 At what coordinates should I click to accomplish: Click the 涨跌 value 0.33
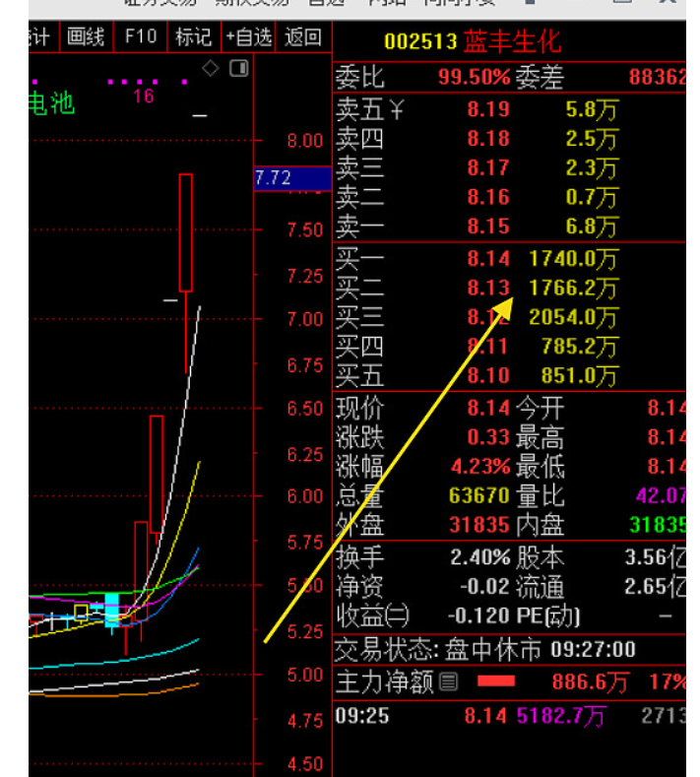pyautogui.click(x=488, y=437)
